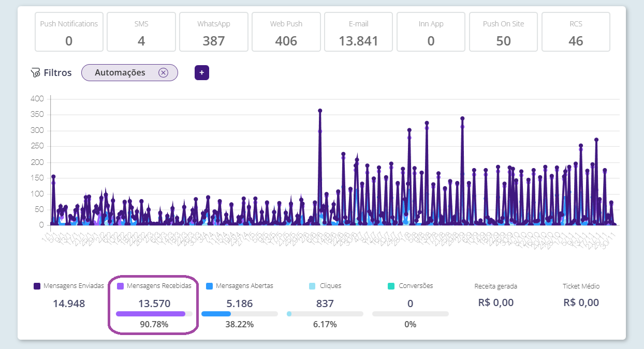This screenshot has height=349, width=644.
Task: Toggle the Cliques legend swatch
Action: (312, 286)
